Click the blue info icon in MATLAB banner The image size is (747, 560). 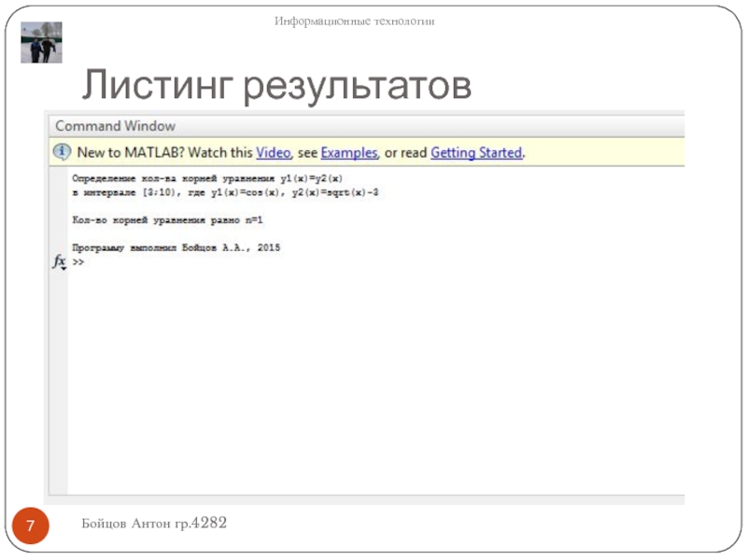coord(62,152)
